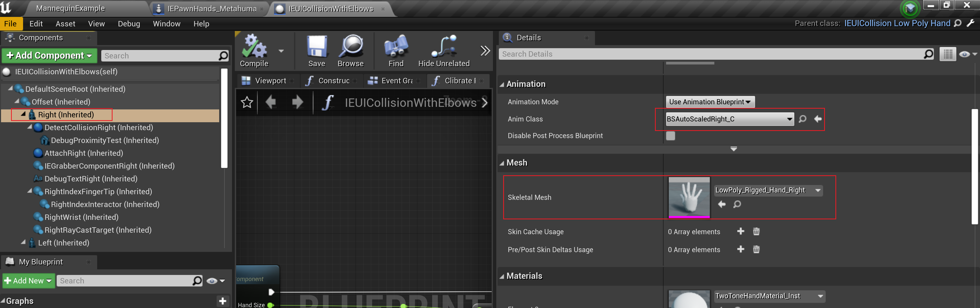980x308 pixels.
Task: Open the Asset menu
Action: 65,24
